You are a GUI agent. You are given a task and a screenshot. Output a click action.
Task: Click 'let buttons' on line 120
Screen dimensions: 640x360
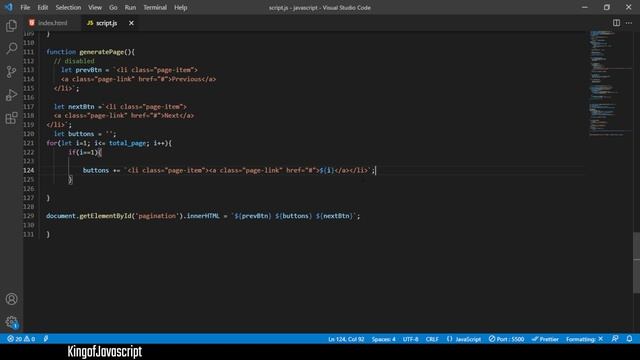(x=74, y=134)
